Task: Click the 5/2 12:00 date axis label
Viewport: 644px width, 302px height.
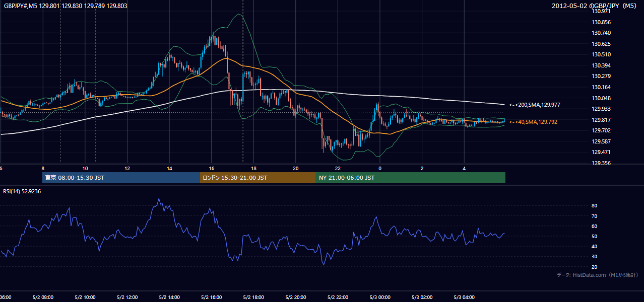Action: (127, 297)
